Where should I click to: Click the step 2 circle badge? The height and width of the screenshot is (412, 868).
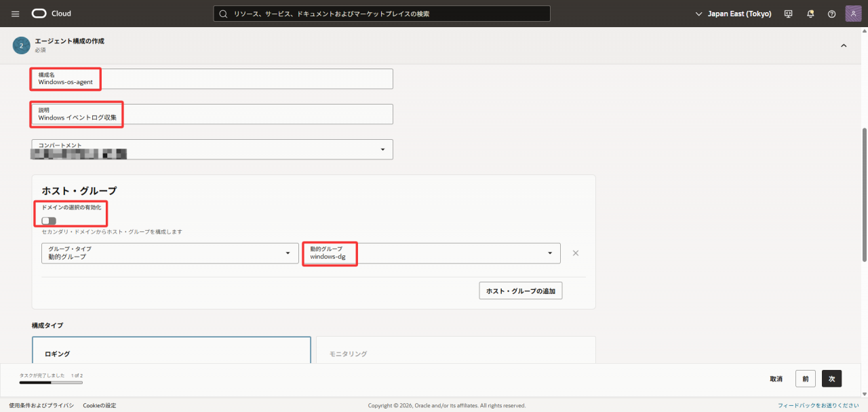(x=21, y=45)
